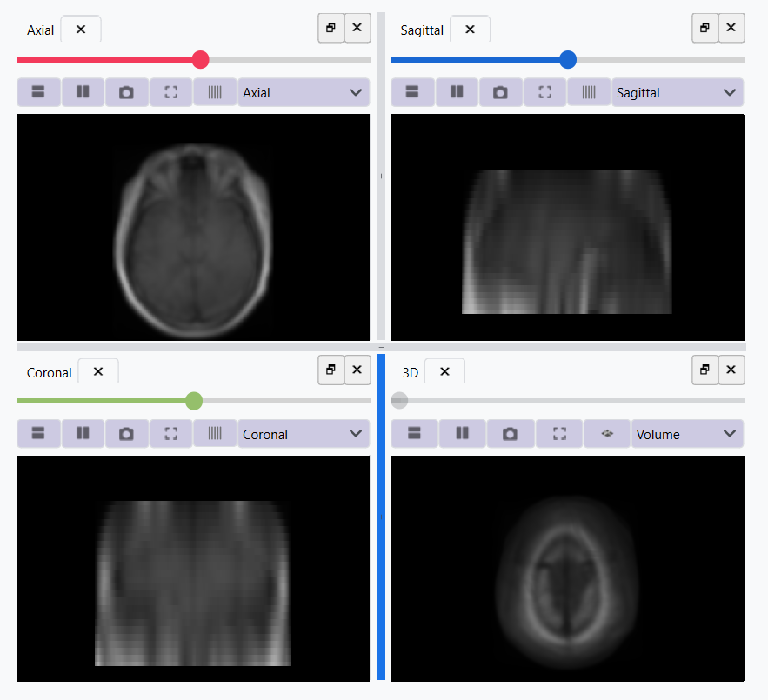Click vertical split icon in Coronal toolbar
The height and width of the screenshot is (700, 768).
point(83,434)
